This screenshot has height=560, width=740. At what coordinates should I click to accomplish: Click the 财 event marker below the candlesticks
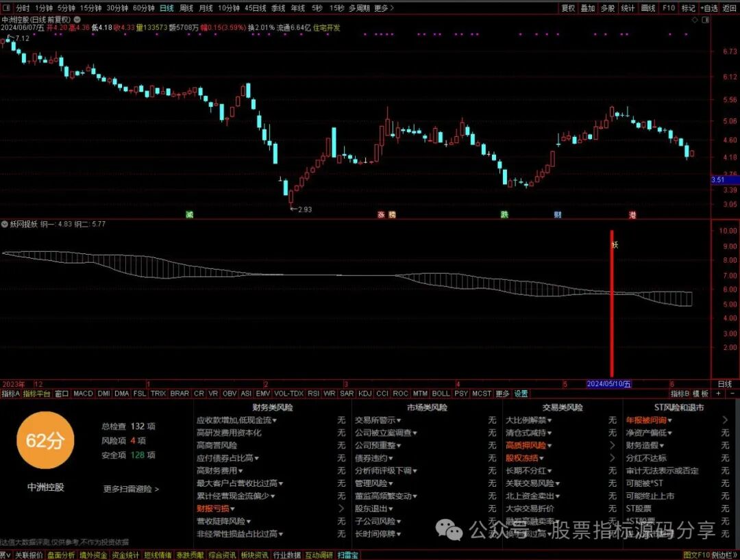tap(558, 214)
